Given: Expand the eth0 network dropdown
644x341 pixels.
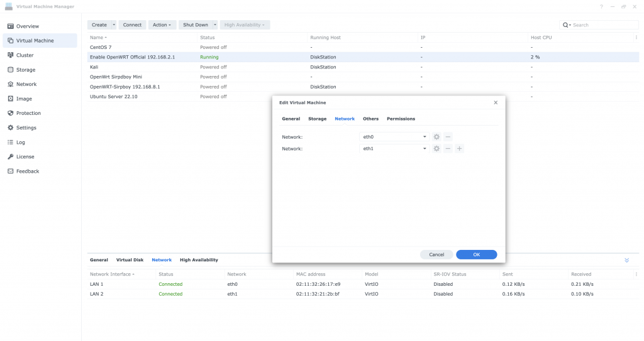Looking at the screenshot, I should point(425,137).
